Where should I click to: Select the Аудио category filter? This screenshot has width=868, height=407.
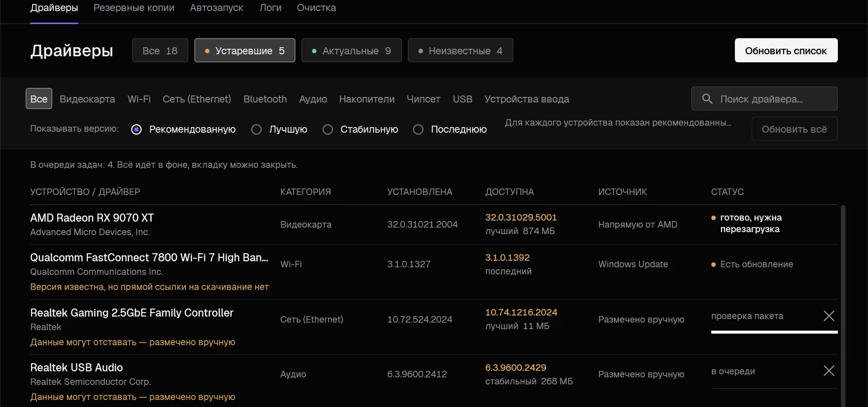[x=313, y=99]
